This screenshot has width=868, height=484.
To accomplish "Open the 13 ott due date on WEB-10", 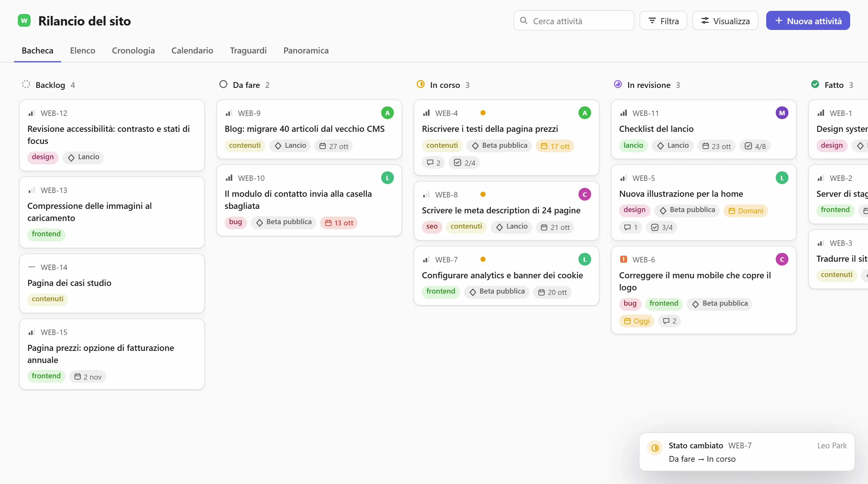I will [x=339, y=223].
